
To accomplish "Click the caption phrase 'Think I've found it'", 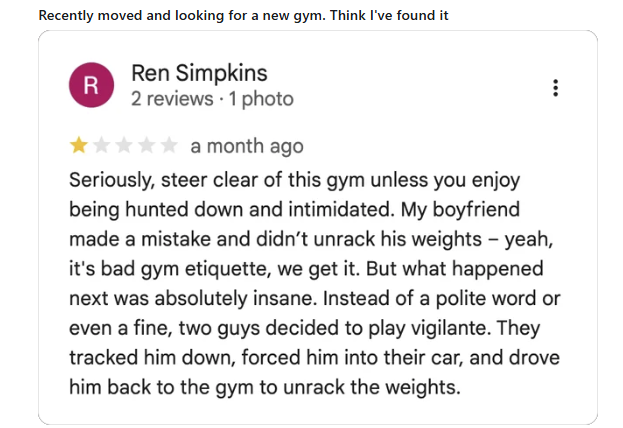I will (x=389, y=15).
